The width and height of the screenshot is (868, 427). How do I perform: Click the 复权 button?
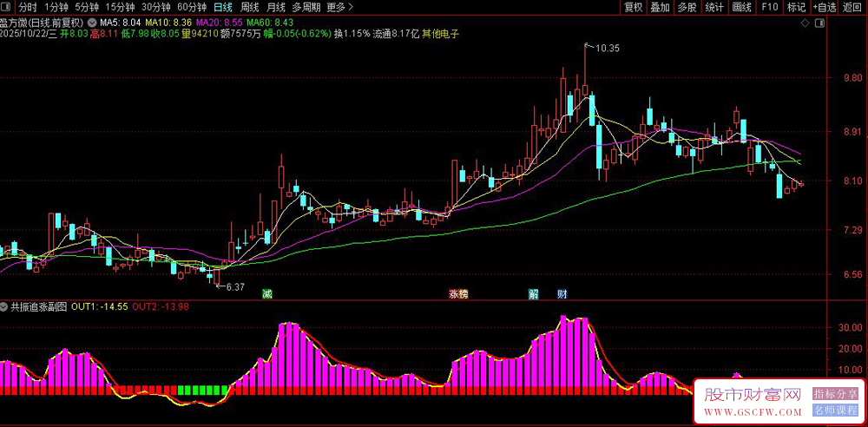pos(634,7)
